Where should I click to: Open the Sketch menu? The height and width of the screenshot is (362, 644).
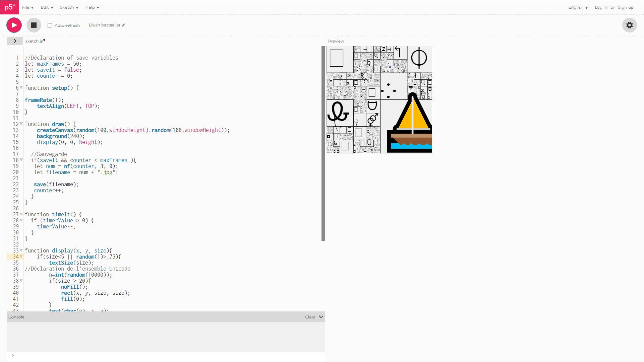pyautogui.click(x=69, y=7)
